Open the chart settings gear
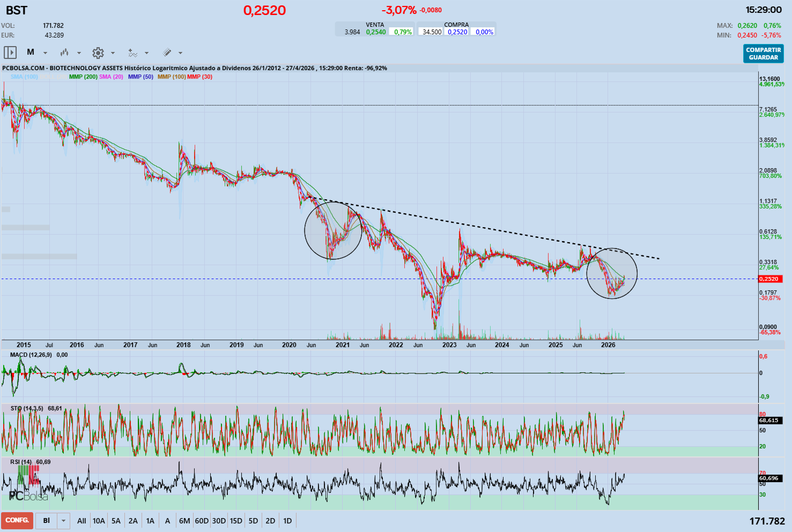The height and width of the screenshot is (532, 792). tap(98, 53)
